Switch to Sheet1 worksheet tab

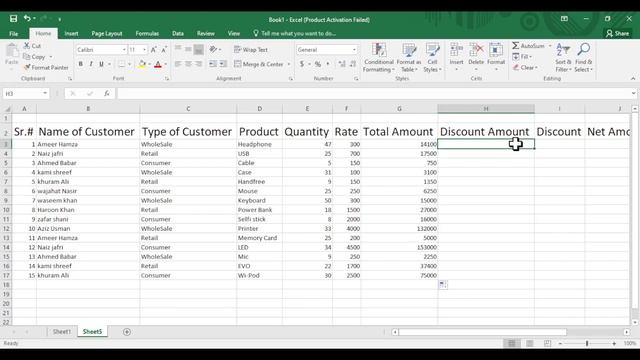[x=62, y=332]
